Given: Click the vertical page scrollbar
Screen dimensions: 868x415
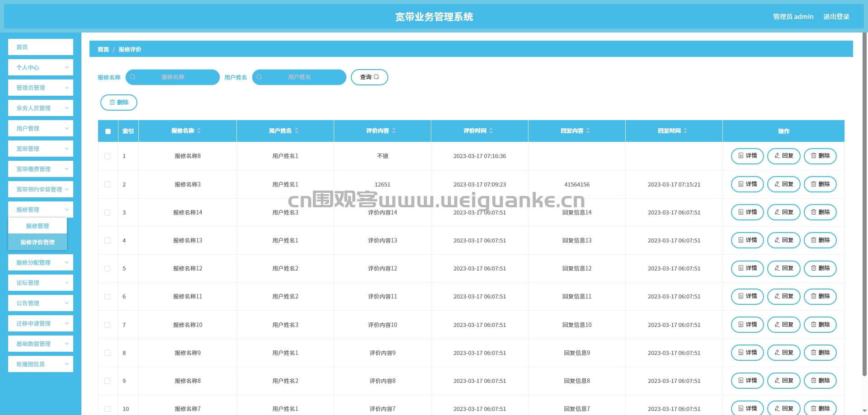Looking at the screenshot, I should click(864, 203).
